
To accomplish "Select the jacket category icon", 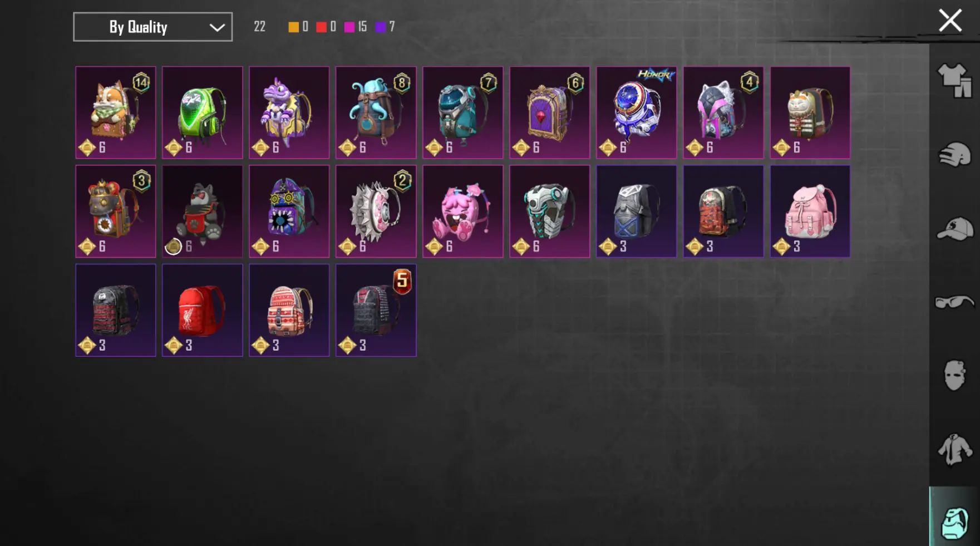I will (954, 449).
